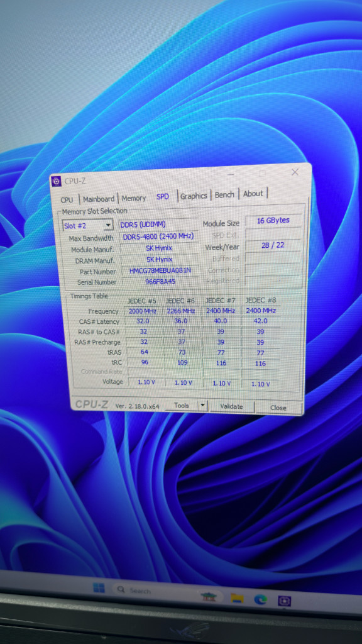Open the Graphics tab
Image resolution: width=362 pixels, height=644 pixels.
point(194,196)
